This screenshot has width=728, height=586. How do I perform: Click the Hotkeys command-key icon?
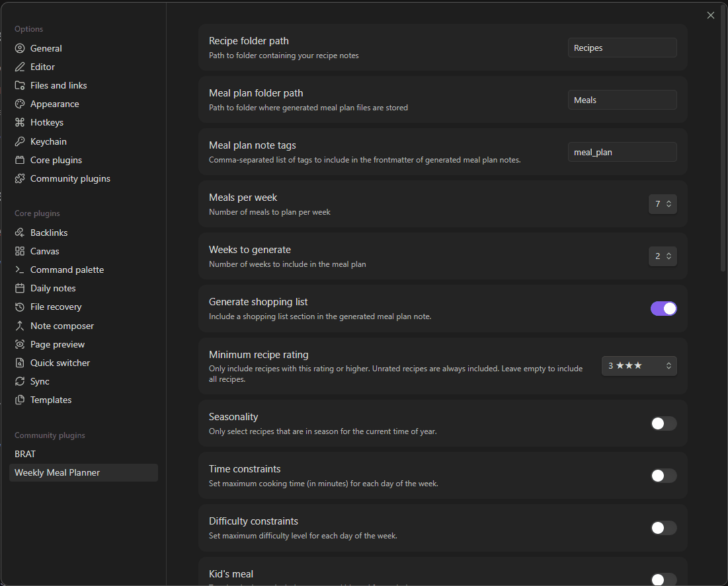tap(19, 122)
